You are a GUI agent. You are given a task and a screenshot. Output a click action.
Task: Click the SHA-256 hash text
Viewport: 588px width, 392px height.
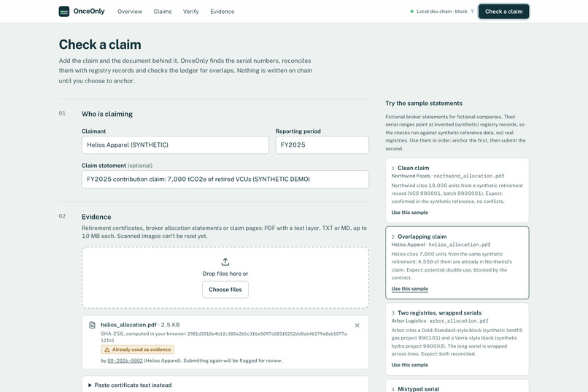[x=223, y=337]
